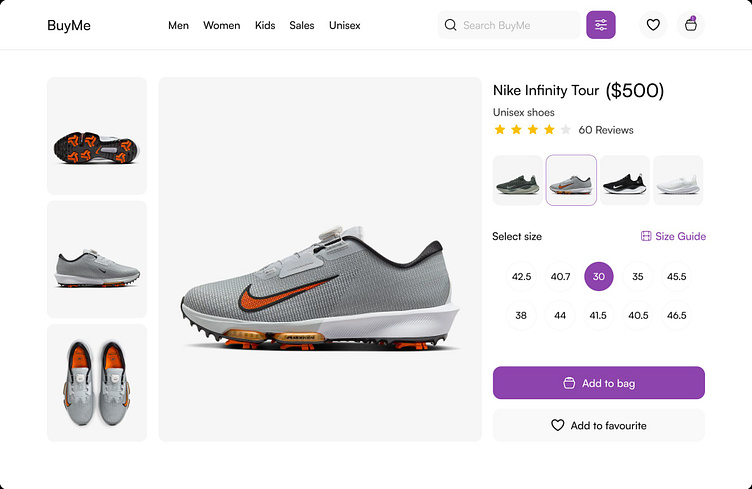Select the white shoe color variant
Image resolution: width=752 pixels, height=489 pixels.
678,181
